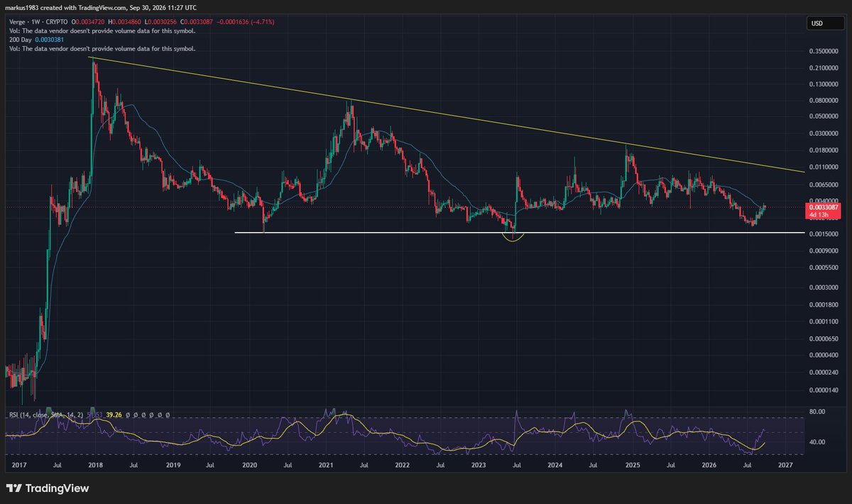Click the red current price label 0.0033087
The image size is (852, 504).
click(x=822, y=207)
